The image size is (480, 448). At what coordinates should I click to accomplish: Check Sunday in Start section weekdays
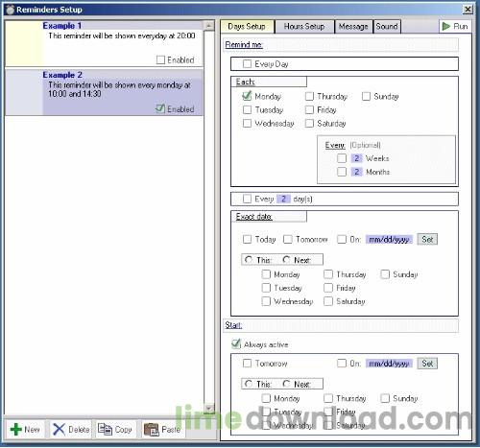[385, 398]
